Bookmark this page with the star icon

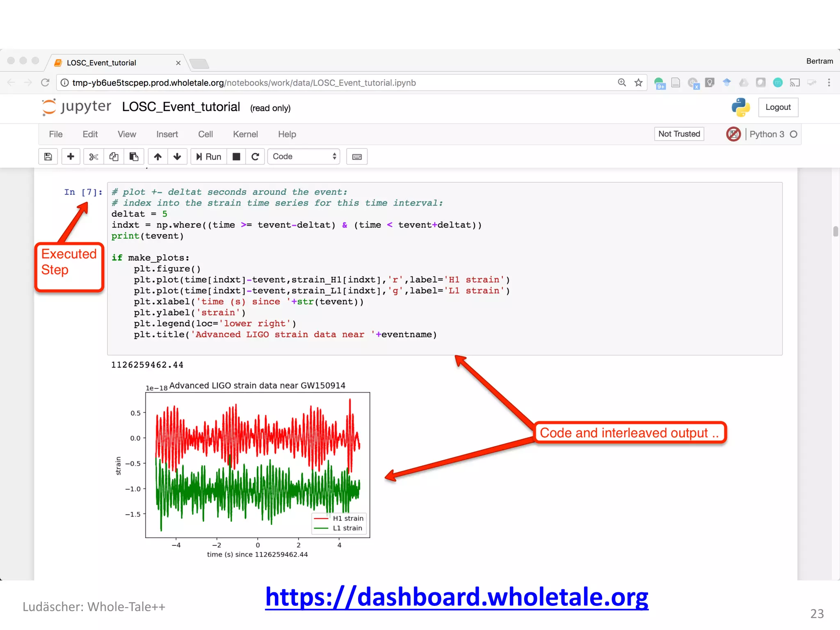(x=638, y=83)
